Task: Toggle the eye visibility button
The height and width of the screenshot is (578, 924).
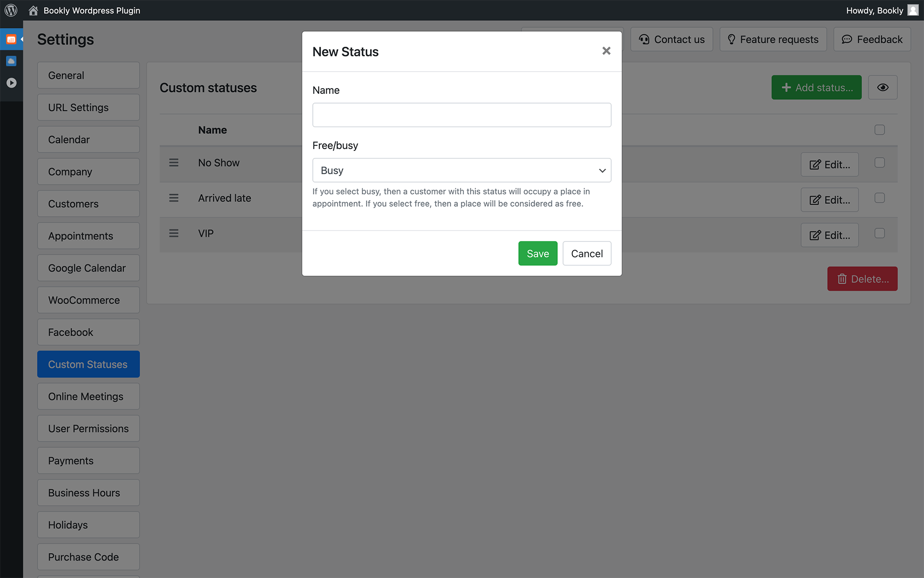Action: pyautogui.click(x=882, y=88)
